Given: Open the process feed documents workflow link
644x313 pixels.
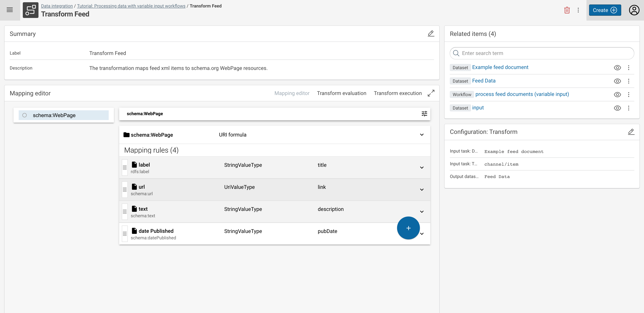Looking at the screenshot, I should (522, 94).
